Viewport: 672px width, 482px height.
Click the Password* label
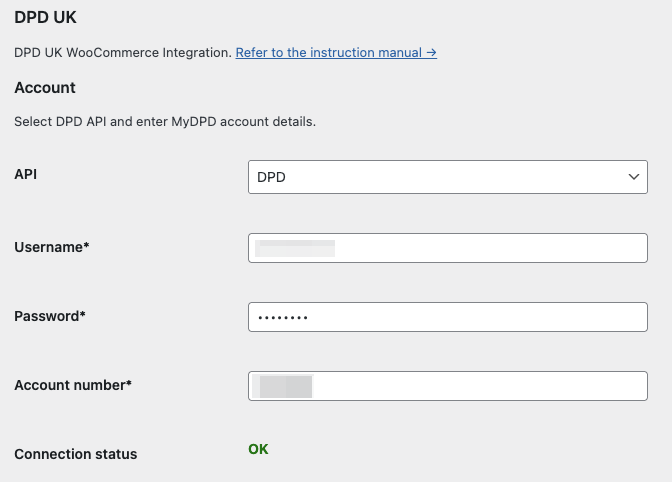(x=50, y=316)
